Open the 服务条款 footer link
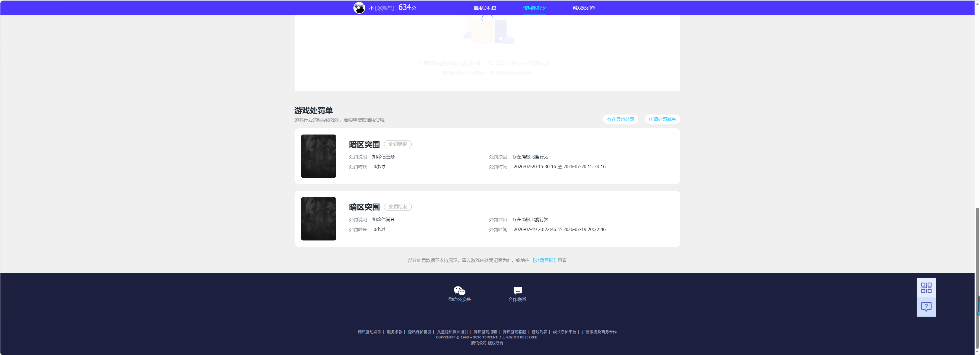This screenshot has height=355, width=980. tap(395, 332)
